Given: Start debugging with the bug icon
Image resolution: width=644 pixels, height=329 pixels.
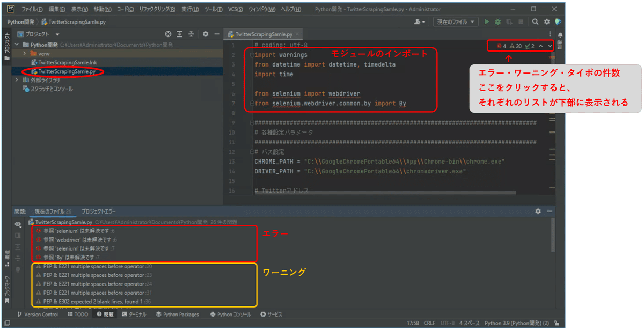Looking at the screenshot, I should pos(498,22).
